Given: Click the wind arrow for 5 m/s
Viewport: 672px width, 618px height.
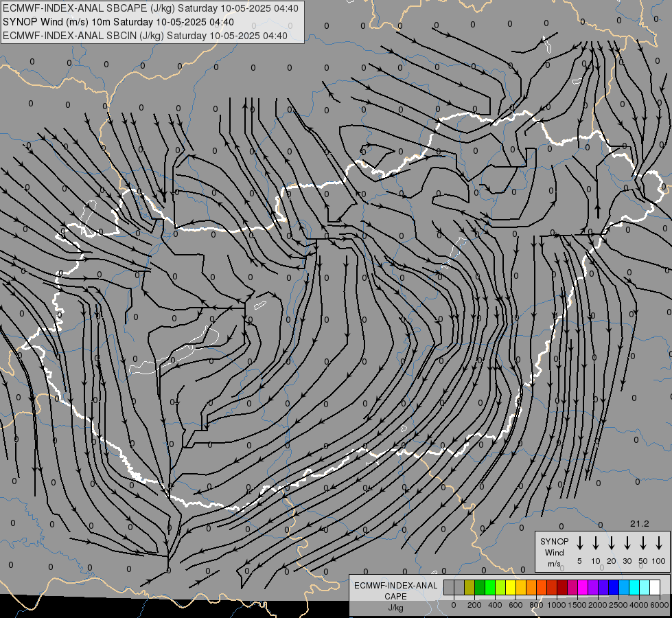Looking at the screenshot, I should click(x=579, y=543).
